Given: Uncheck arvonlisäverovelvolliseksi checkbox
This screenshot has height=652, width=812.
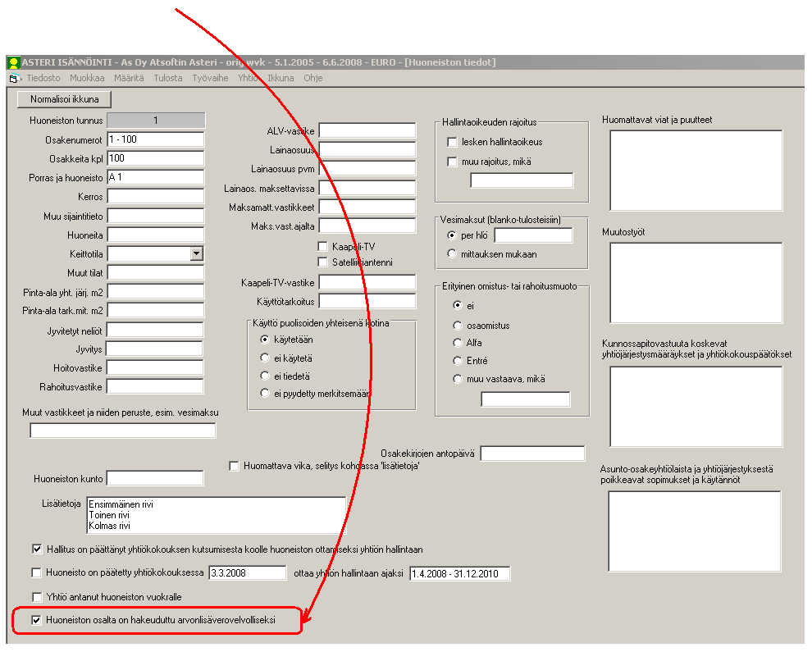Looking at the screenshot, I should (x=36, y=620).
